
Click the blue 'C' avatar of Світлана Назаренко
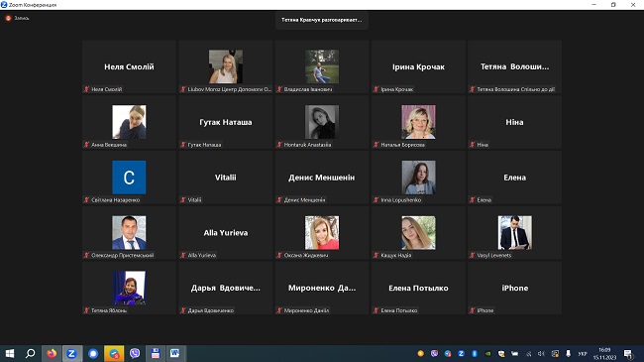(129, 178)
